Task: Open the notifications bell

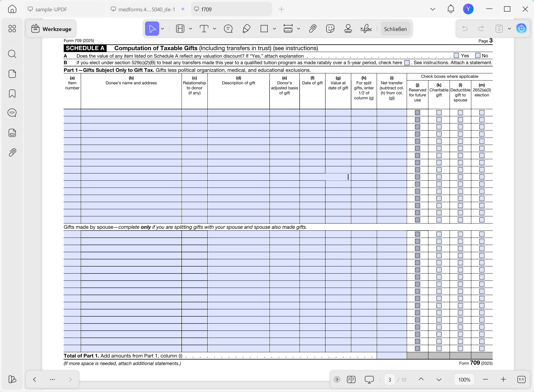Action: pyautogui.click(x=451, y=9)
